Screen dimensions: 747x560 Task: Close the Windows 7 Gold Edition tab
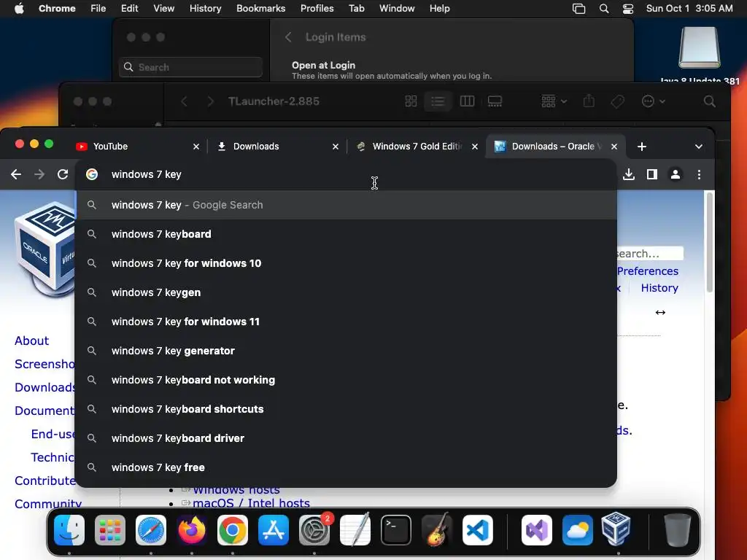tap(474, 147)
